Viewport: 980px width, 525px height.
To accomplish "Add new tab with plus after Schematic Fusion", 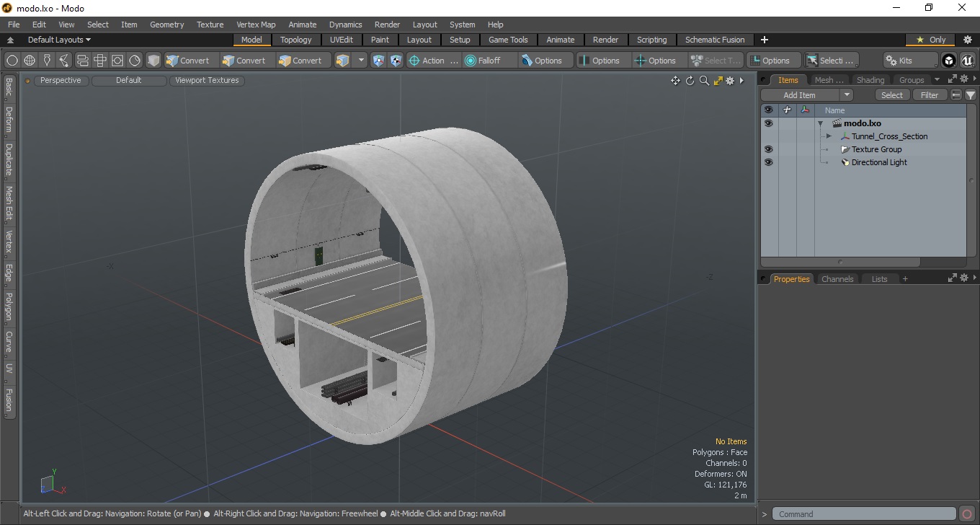I will (765, 40).
